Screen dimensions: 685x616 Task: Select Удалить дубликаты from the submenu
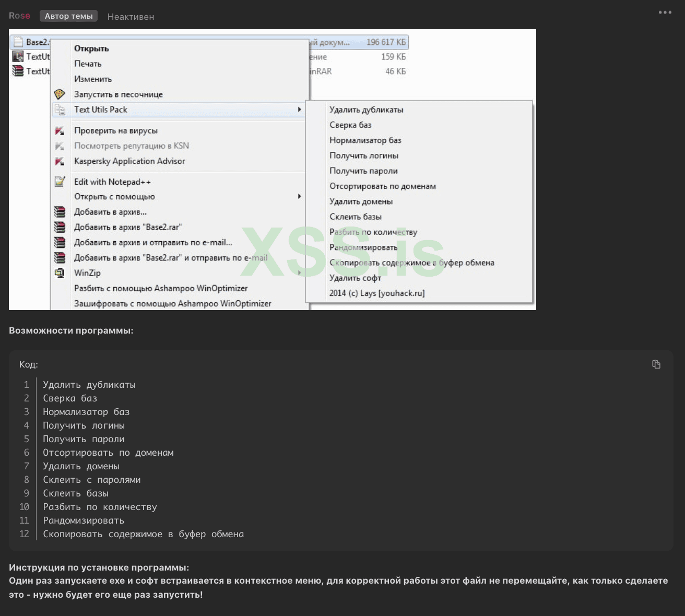[x=366, y=110]
